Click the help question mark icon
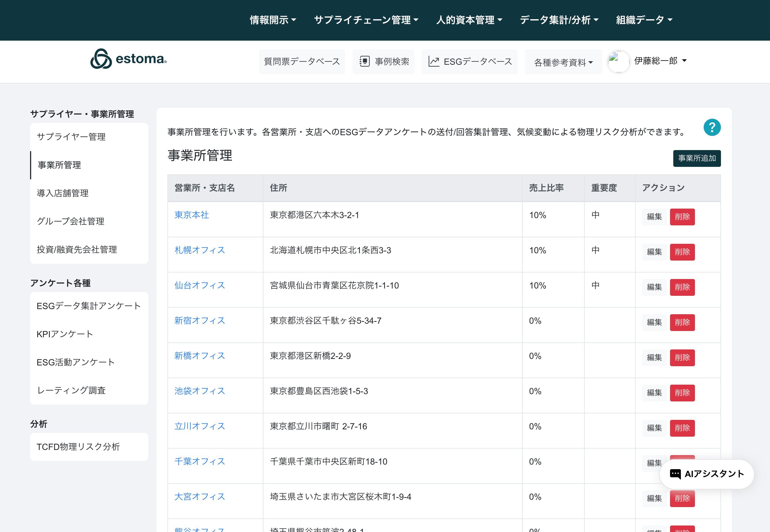This screenshot has height=532, width=770. [x=712, y=127]
